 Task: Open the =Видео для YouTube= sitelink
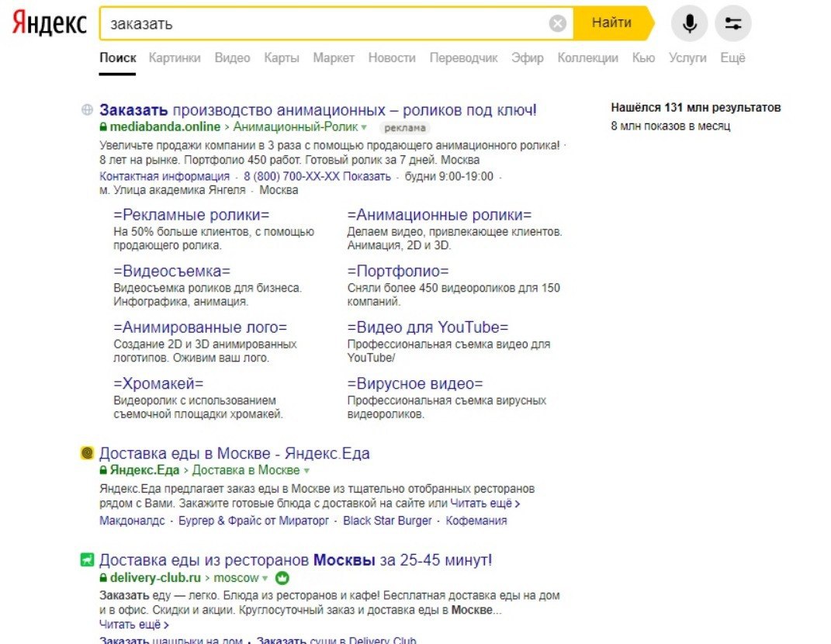click(x=428, y=327)
